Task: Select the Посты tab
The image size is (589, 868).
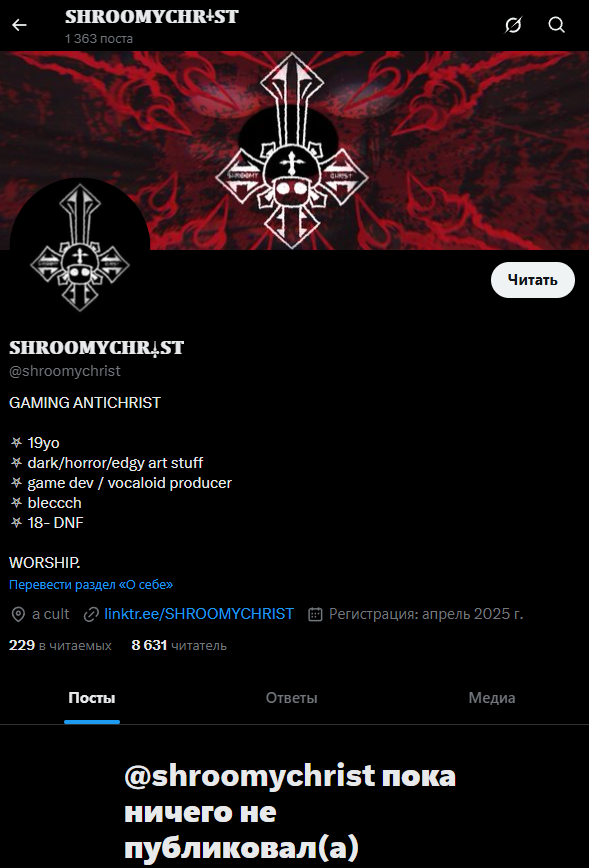Action: (x=92, y=698)
